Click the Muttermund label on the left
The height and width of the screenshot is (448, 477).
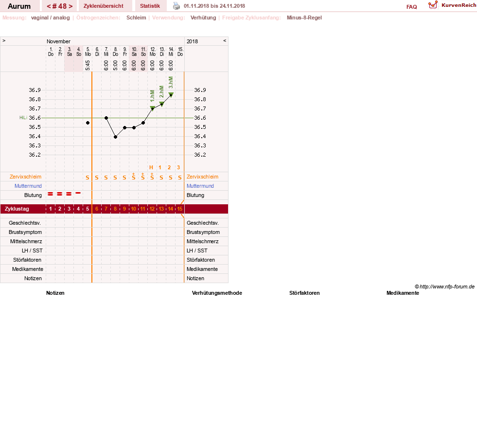[28, 186]
